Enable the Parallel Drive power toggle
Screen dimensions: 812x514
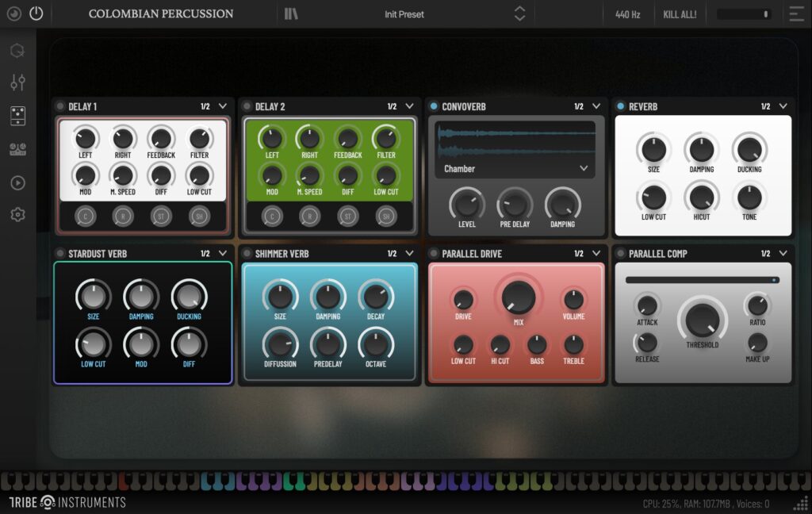[434, 253]
